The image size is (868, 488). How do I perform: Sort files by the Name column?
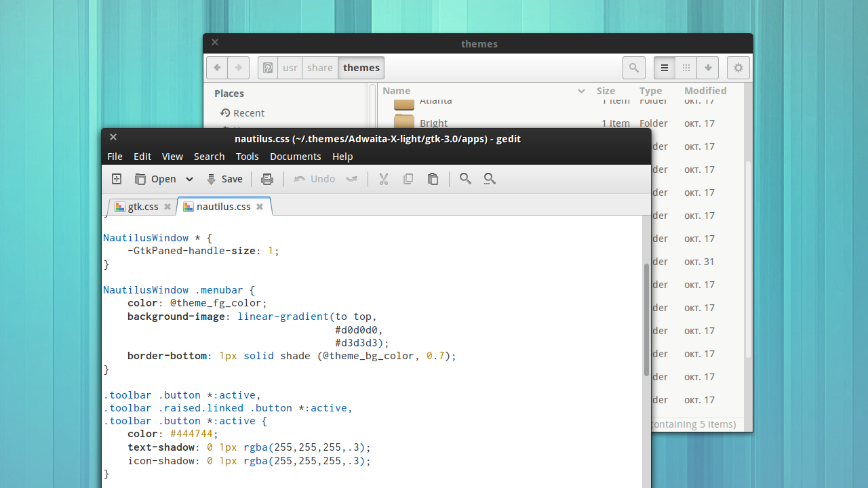coord(484,91)
